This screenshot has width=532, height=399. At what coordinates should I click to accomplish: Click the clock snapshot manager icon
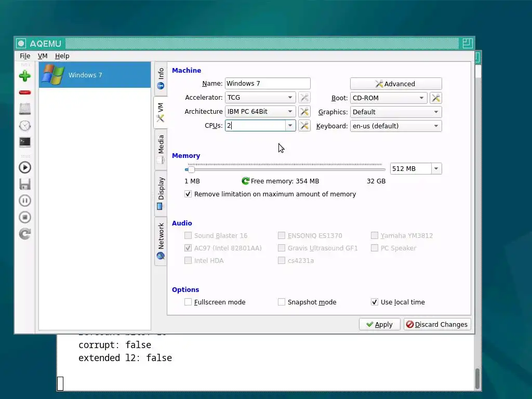25,126
